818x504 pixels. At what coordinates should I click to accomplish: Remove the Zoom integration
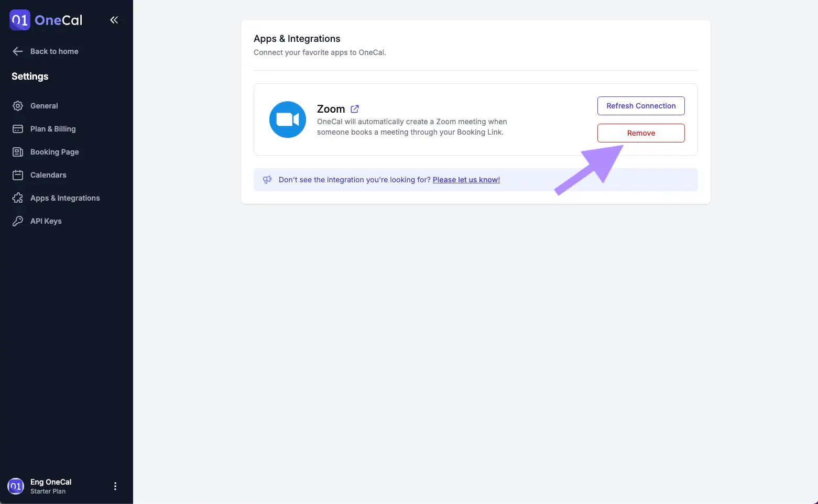coord(641,133)
